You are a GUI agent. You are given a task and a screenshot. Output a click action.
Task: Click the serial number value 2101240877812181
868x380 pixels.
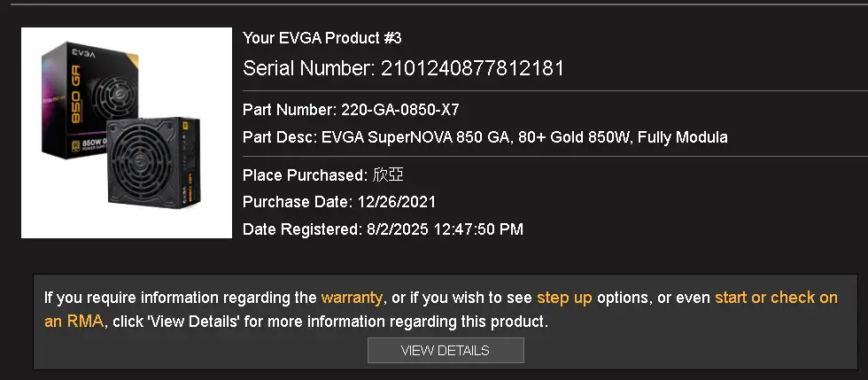[x=472, y=68]
